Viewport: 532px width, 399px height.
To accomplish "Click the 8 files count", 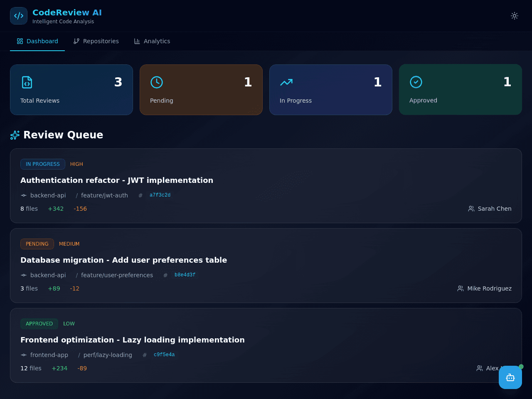I will pos(29,209).
